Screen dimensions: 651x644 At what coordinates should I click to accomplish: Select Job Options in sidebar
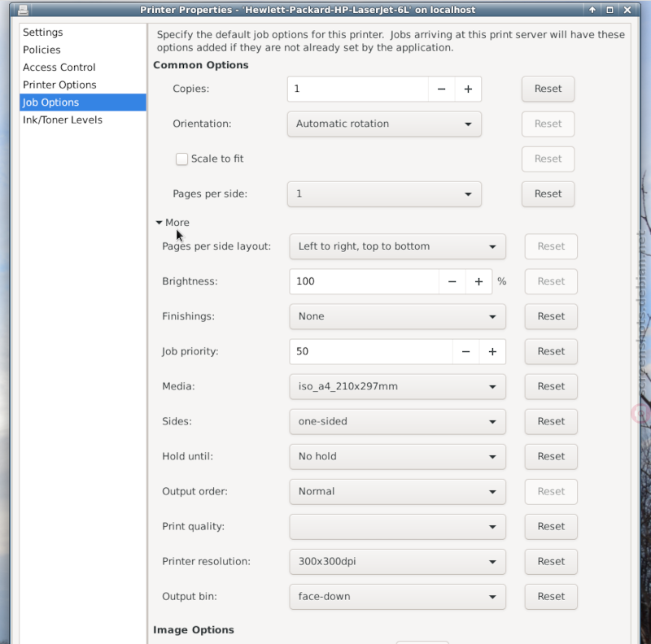coord(83,102)
